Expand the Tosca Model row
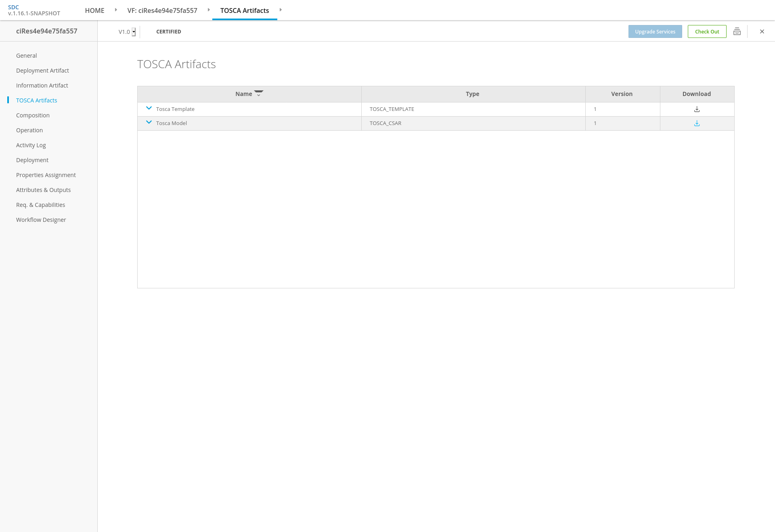Image resolution: width=775 pixels, height=532 pixels. coord(149,122)
